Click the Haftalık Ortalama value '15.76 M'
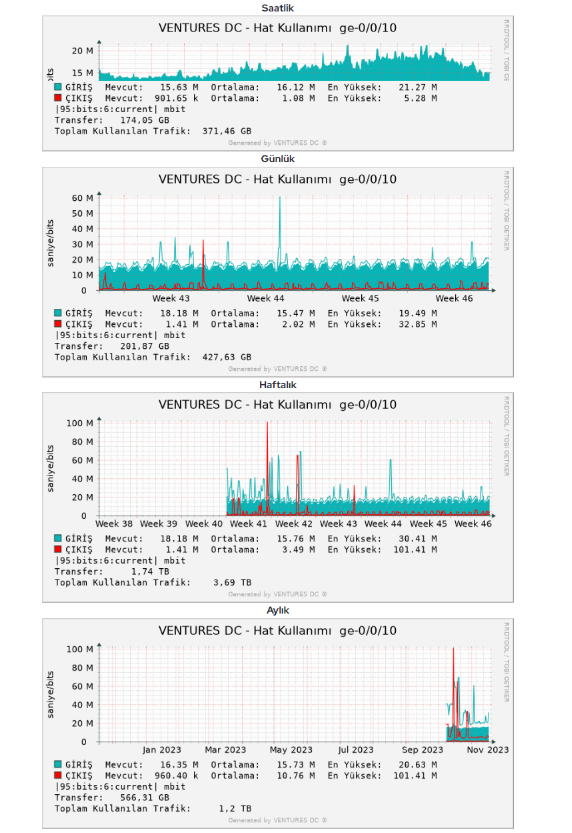 point(296,539)
